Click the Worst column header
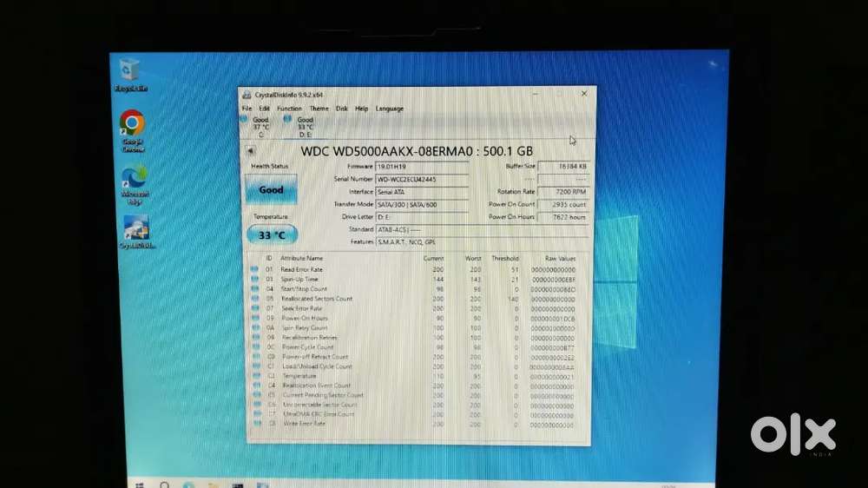Screen dimensions: 868x488 (473, 258)
